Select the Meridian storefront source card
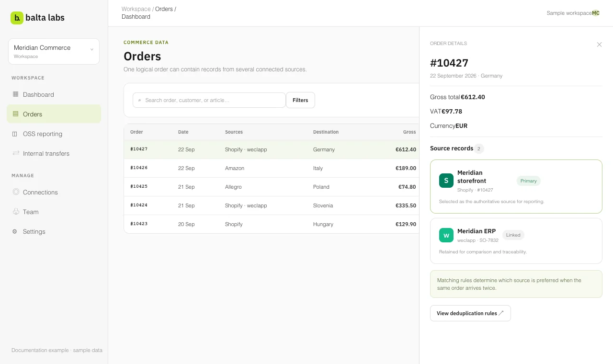 click(516, 186)
